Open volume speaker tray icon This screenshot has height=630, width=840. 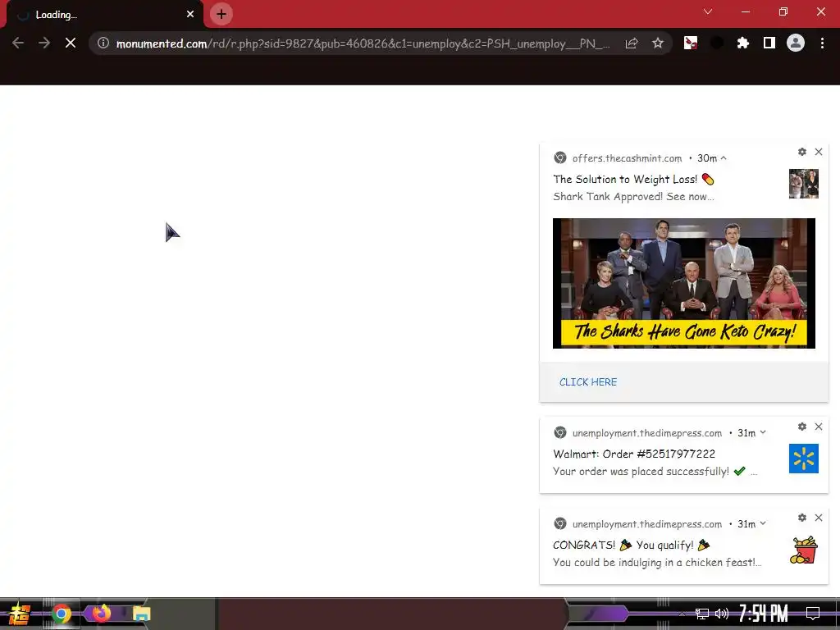(x=722, y=614)
